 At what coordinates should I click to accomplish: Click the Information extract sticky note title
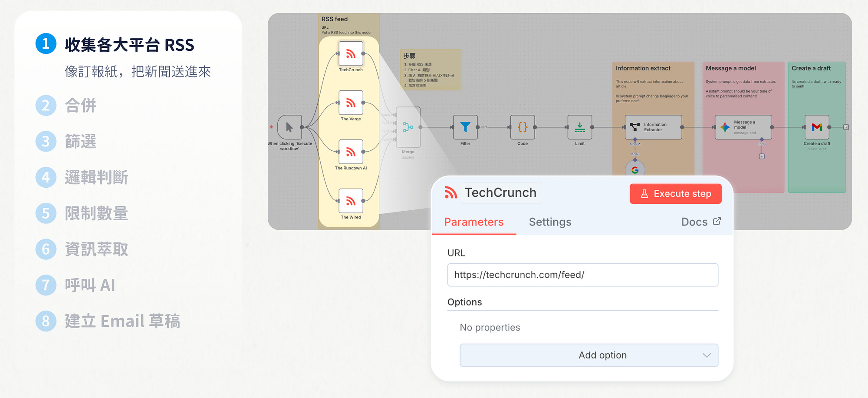tap(643, 68)
